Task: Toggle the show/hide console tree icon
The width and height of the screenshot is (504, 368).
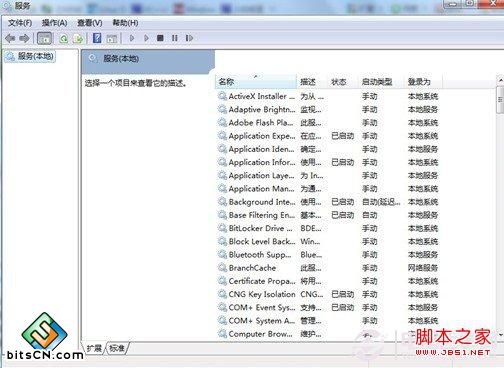Action: click(x=44, y=38)
